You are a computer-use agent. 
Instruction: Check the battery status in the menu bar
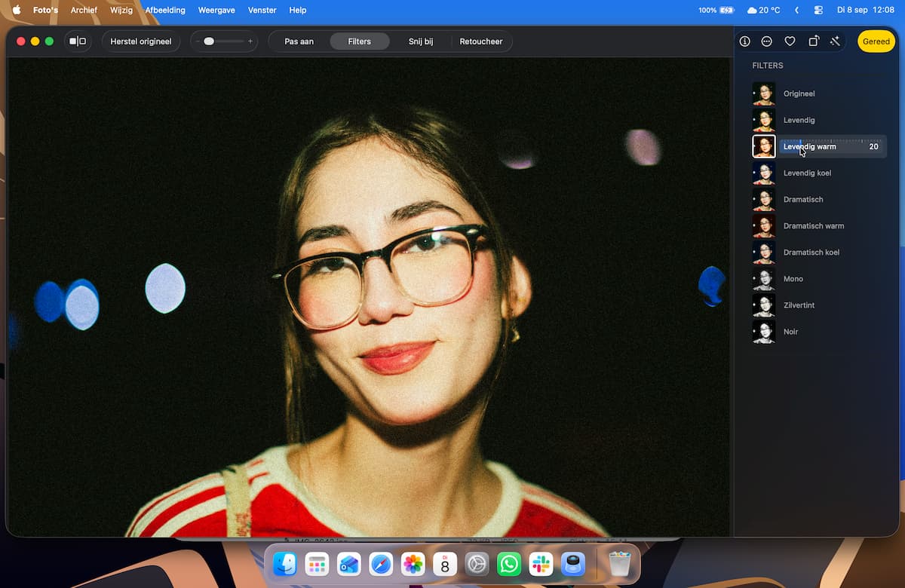(x=716, y=11)
